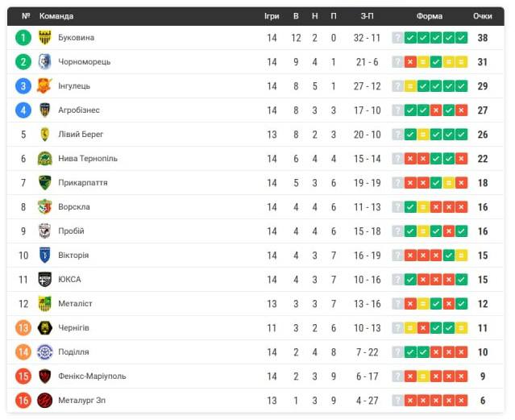This screenshot has height=420, width=515.
Task: Click the Форма column header
Action: click(430, 16)
